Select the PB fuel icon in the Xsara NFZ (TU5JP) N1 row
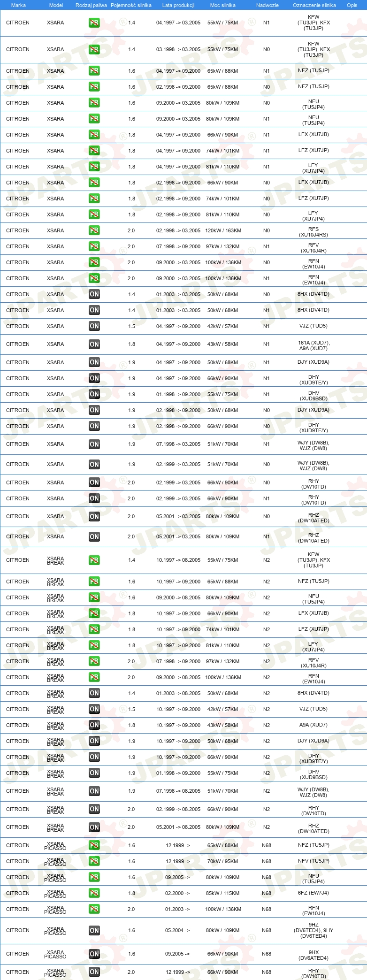Image resolution: width=367 pixels, height=980 pixels. (x=94, y=71)
